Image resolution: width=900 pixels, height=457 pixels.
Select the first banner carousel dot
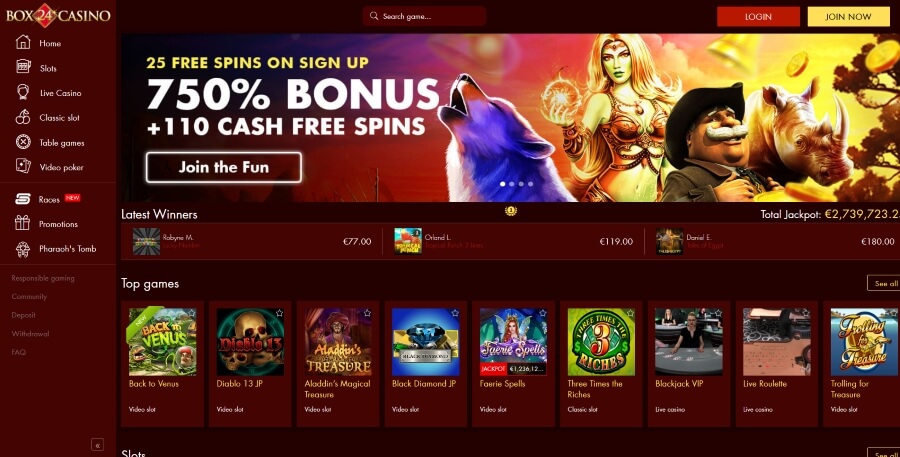(x=503, y=184)
